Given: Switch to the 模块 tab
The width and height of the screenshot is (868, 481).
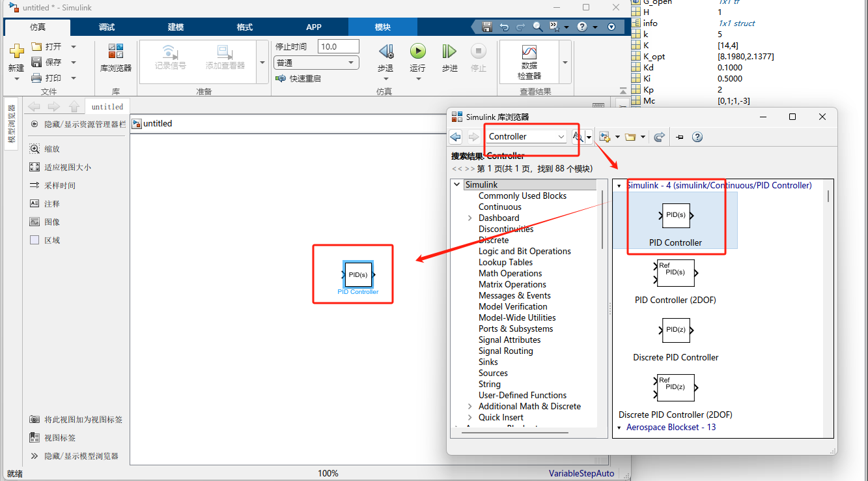Looking at the screenshot, I should tap(383, 27).
